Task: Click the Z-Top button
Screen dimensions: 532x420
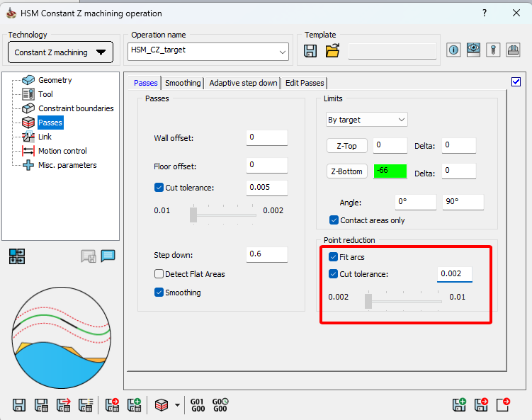Action: [346, 146]
